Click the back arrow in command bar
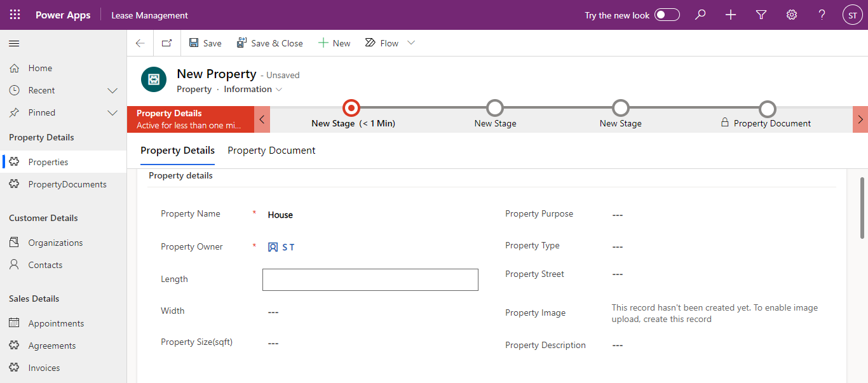 (x=140, y=43)
